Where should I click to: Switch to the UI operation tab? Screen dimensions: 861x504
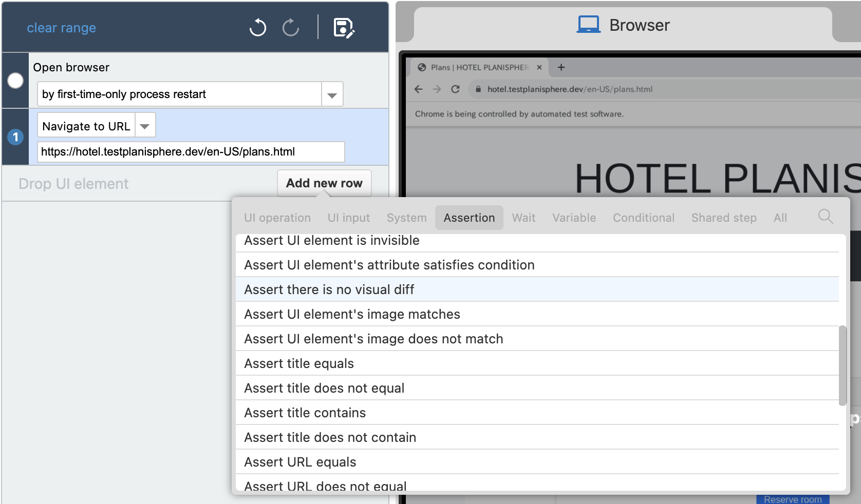(x=277, y=218)
